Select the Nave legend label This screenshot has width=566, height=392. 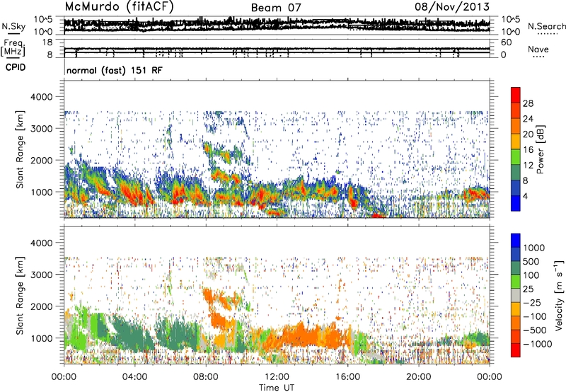point(538,49)
